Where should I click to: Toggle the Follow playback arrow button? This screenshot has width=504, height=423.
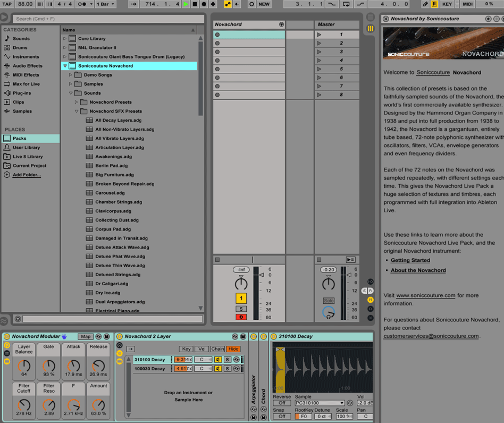[133, 4]
